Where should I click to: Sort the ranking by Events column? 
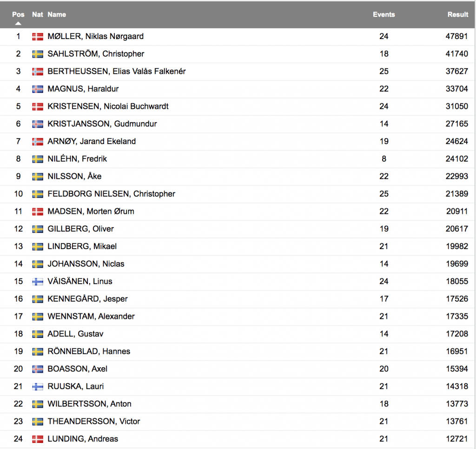tap(383, 14)
